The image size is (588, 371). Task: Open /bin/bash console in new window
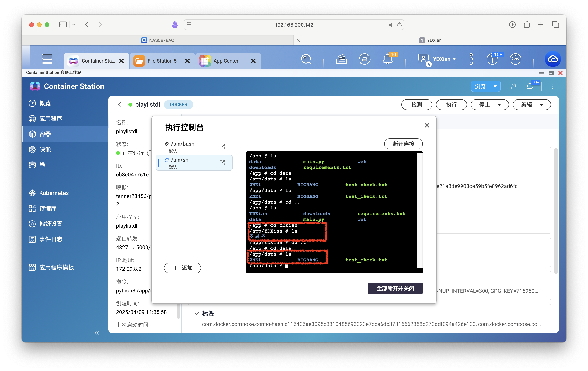(x=222, y=146)
